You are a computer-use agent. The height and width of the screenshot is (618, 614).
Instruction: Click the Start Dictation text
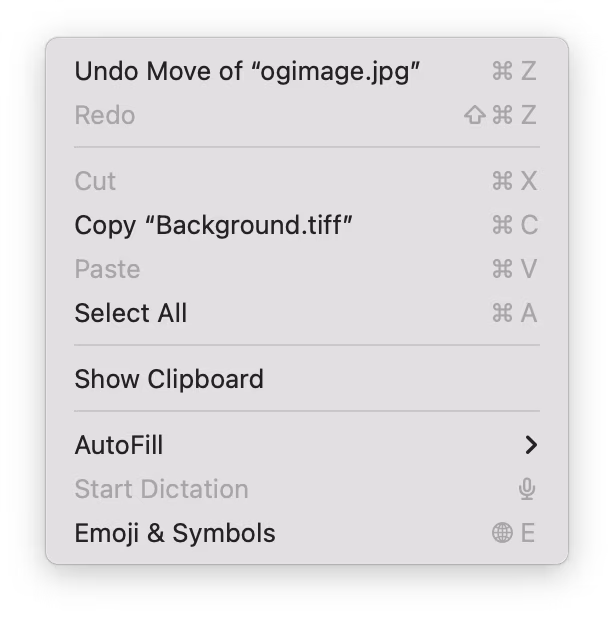(162, 489)
